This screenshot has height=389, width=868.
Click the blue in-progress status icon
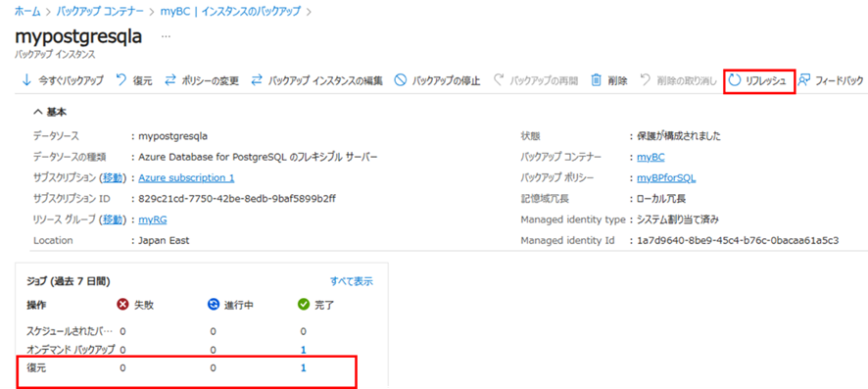(x=214, y=305)
